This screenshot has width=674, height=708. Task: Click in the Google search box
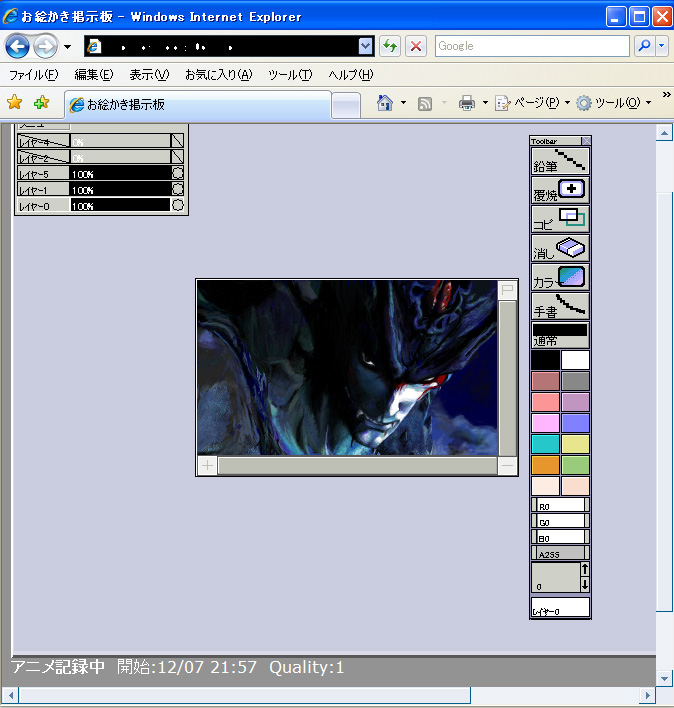[531, 46]
